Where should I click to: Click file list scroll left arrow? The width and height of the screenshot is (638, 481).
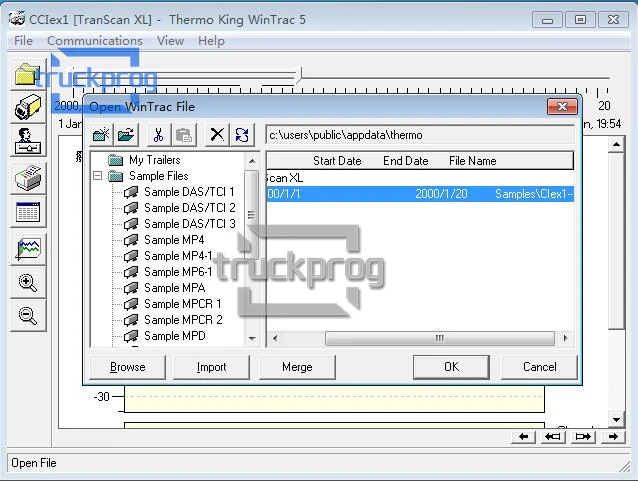click(275, 338)
